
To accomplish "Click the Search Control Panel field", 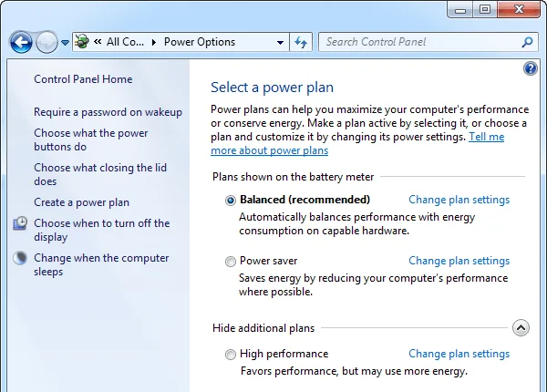I will [419, 42].
